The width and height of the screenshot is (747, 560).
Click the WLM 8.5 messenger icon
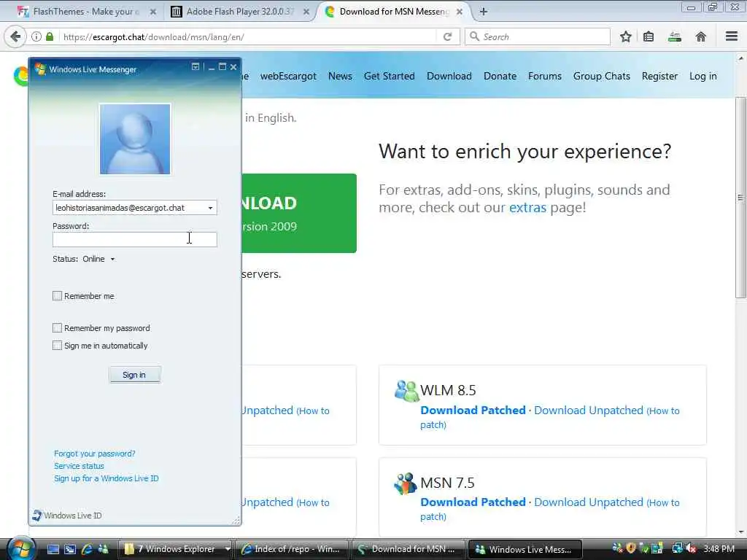(406, 391)
